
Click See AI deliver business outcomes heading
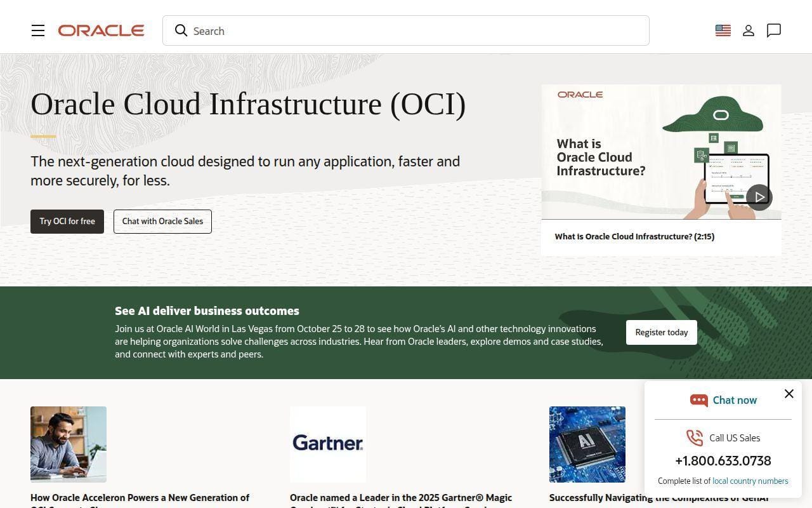click(x=207, y=311)
